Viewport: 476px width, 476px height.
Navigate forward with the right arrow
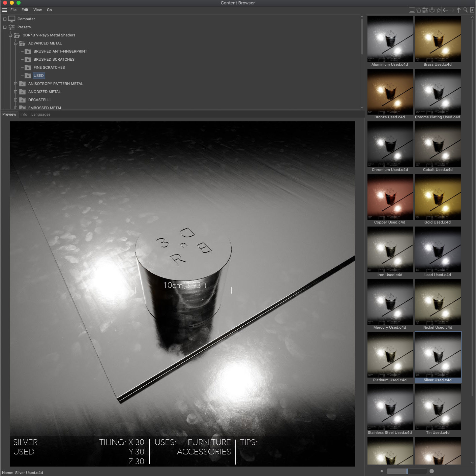coord(452,10)
